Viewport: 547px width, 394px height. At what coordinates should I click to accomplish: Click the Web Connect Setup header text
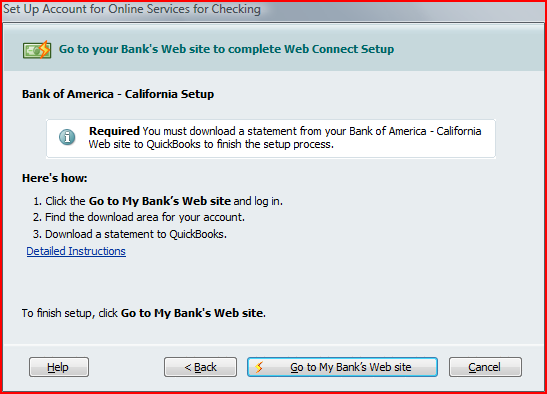click(226, 49)
